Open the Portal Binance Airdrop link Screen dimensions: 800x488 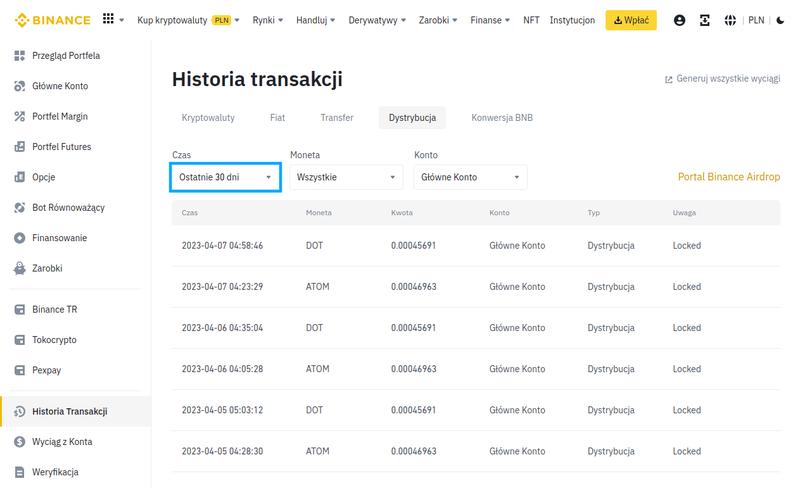pos(728,177)
